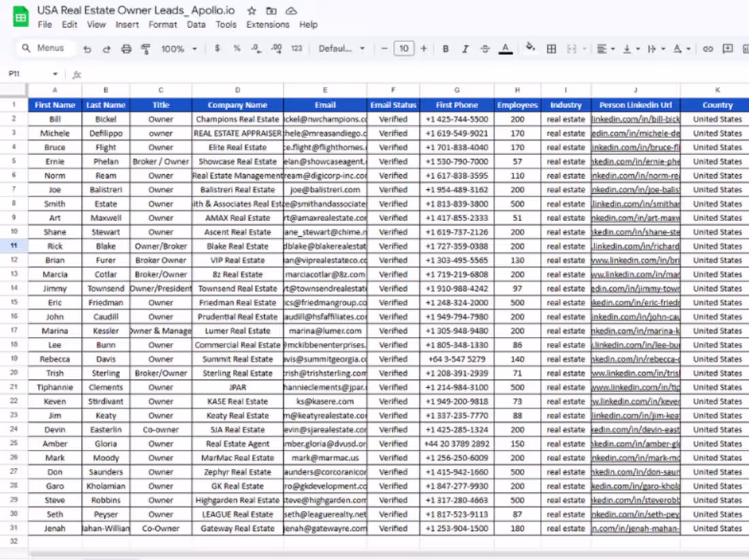Open the borders tool

point(552,49)
